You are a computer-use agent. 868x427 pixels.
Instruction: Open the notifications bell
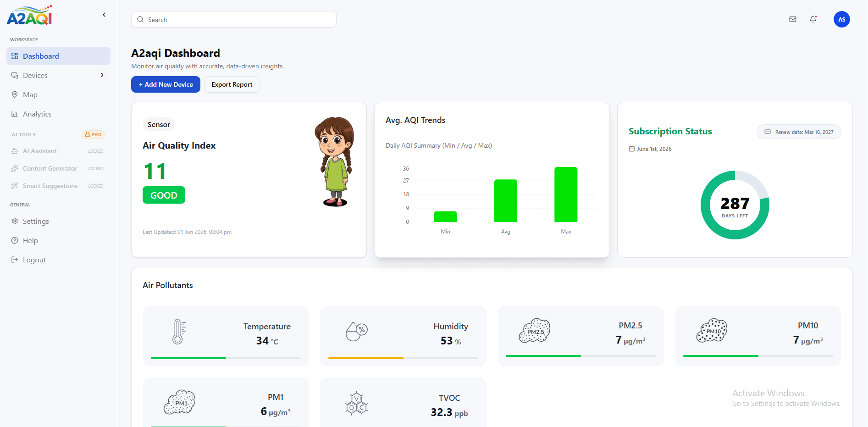click(813, 19)
